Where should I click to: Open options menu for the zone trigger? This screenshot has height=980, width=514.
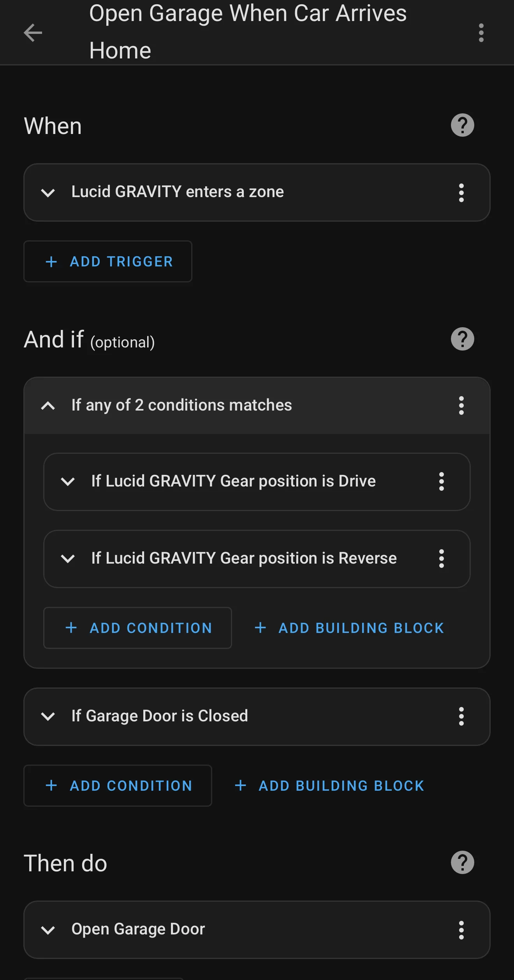461,193
